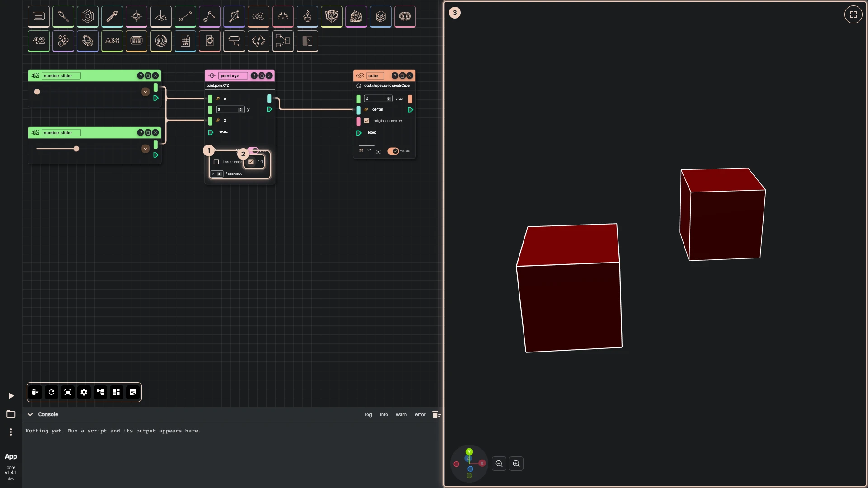Expand the second number slider's dropdown chevron
Viewport: 868px width, 488px height.
click(x=145, y=149)
